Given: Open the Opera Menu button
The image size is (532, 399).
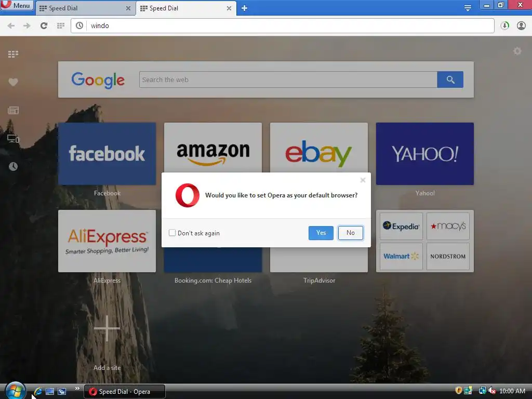Looking at the screenshot, I should click(x=17, y=5).
